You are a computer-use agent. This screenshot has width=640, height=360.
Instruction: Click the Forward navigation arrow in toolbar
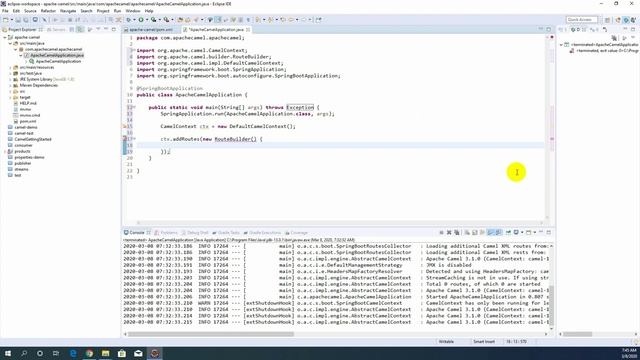(x=304, y=20)
